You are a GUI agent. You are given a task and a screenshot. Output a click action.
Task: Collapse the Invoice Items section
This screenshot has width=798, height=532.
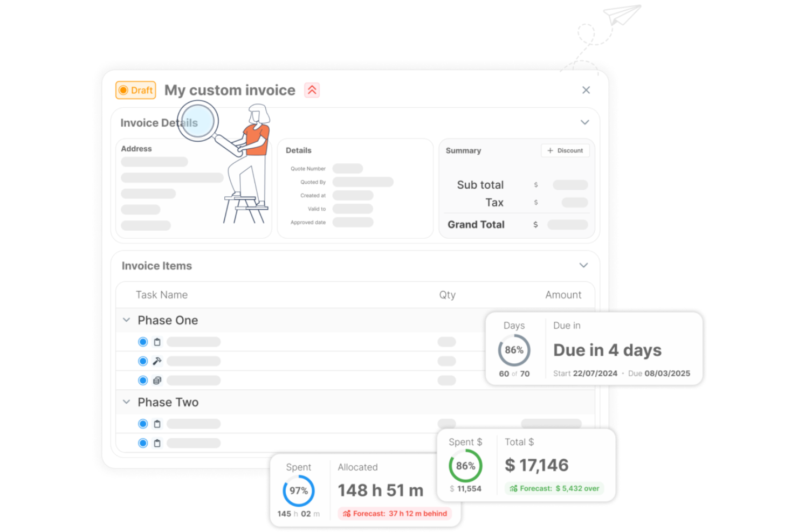coord(583,265)
